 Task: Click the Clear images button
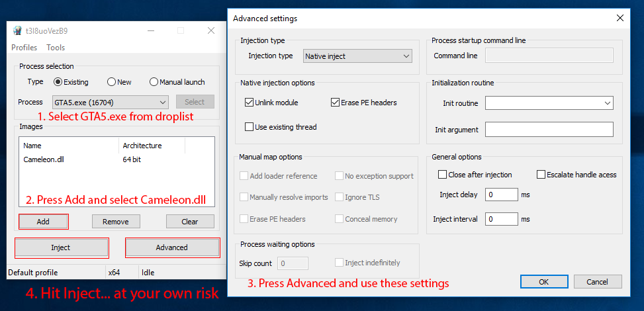190,222
